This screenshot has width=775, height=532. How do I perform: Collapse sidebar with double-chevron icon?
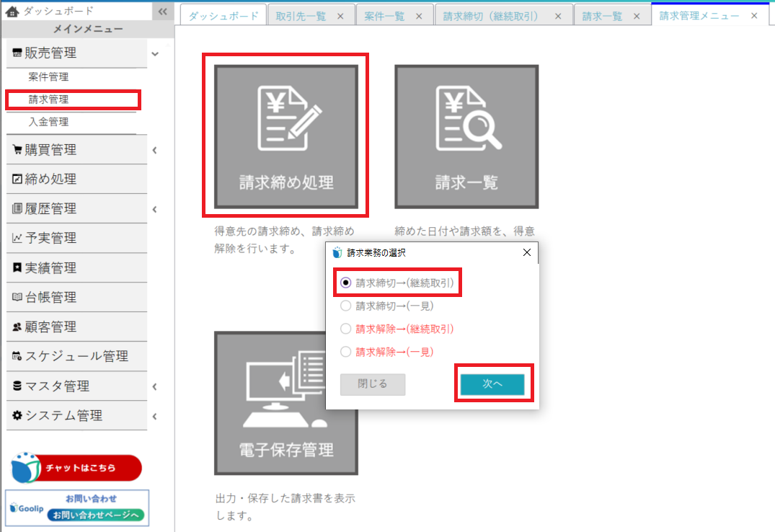click(162, 12)
